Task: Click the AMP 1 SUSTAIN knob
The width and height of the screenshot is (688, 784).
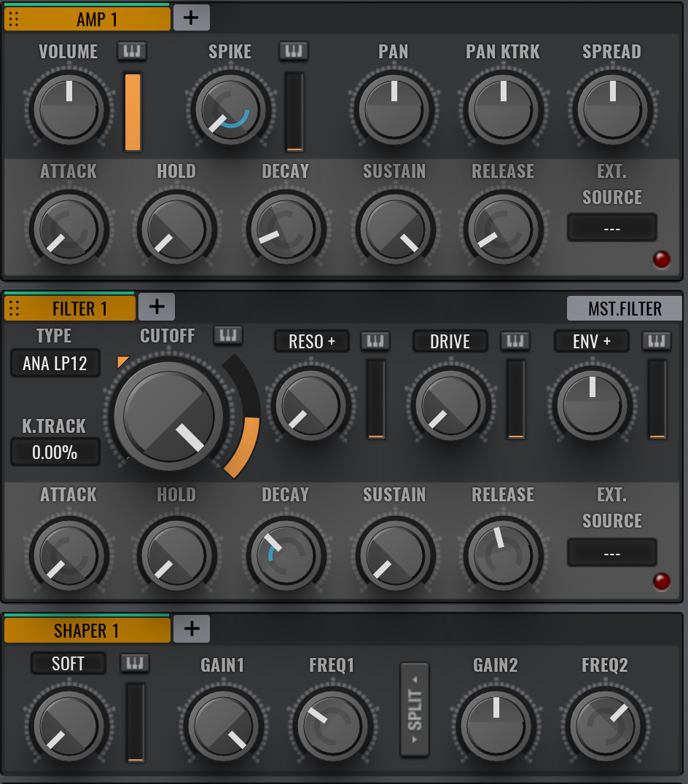Action: coord(395,229)
